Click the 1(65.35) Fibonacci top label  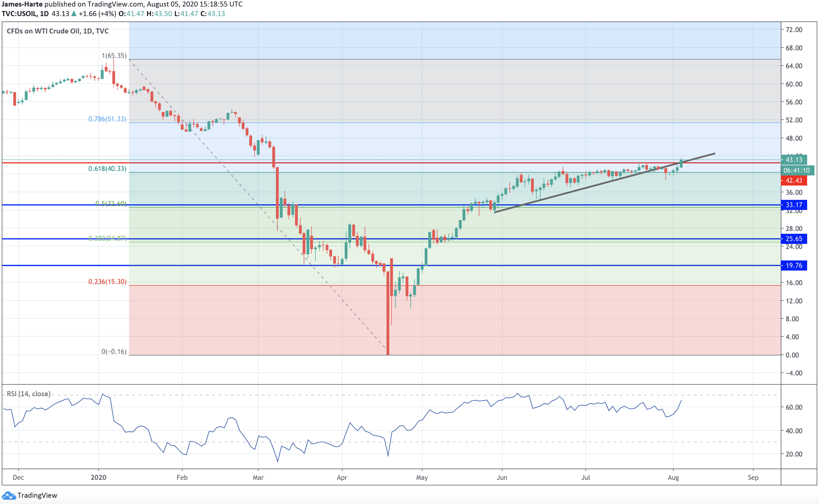click(114, 56)
